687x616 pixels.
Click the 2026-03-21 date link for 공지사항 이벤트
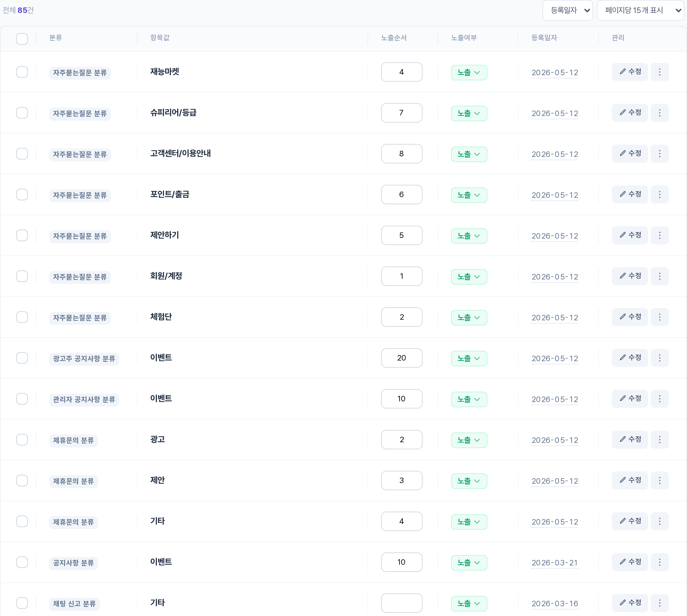pyautogui.click(x=554, y=563)
